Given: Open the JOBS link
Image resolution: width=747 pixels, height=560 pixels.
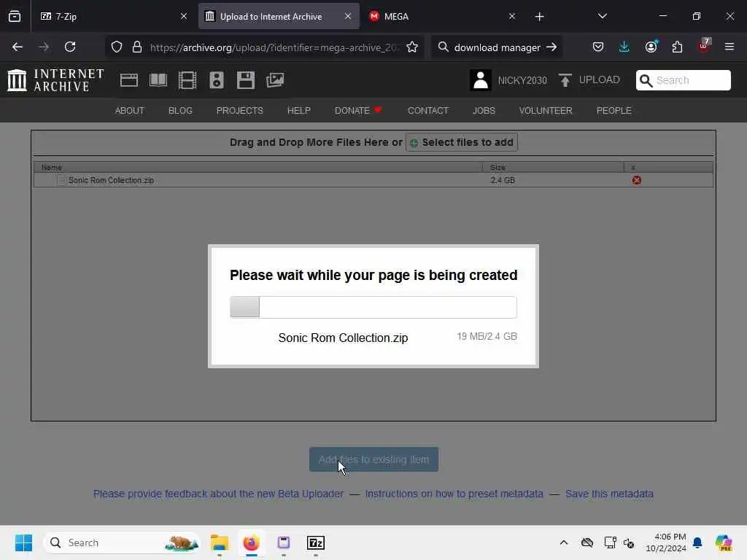Looking at the screenshot, I should tap(484, 111).
